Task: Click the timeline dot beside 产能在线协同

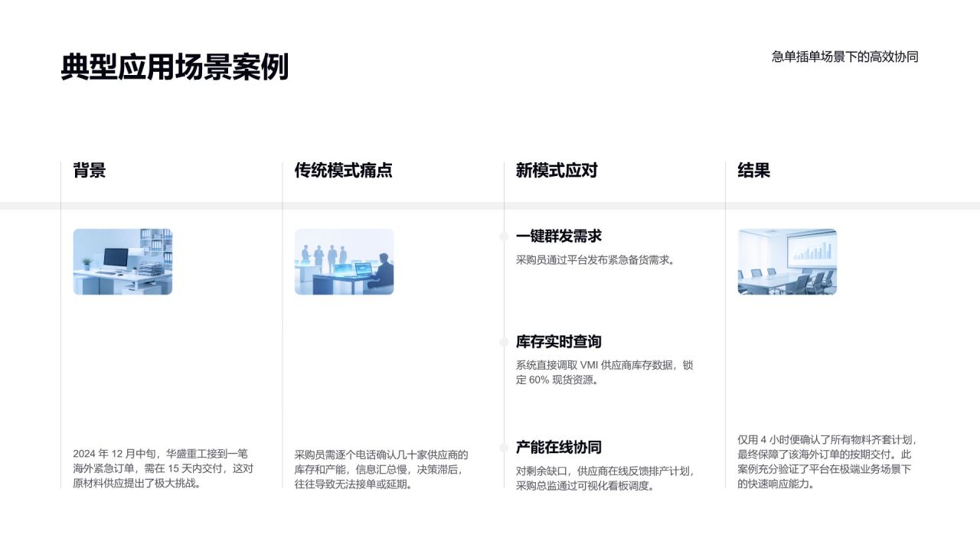Action: (504, 448)
